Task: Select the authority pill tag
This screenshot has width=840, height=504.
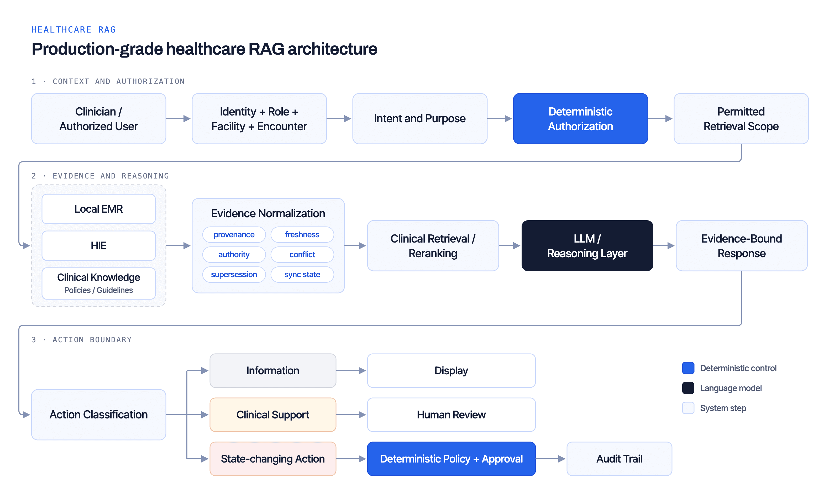Action: [x=234, y=254]
